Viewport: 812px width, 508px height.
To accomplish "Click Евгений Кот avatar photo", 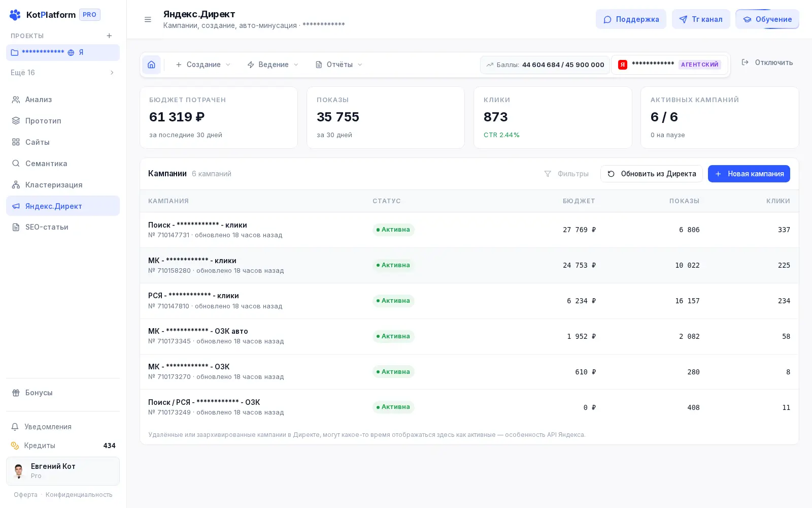I will tap(19, 471).
